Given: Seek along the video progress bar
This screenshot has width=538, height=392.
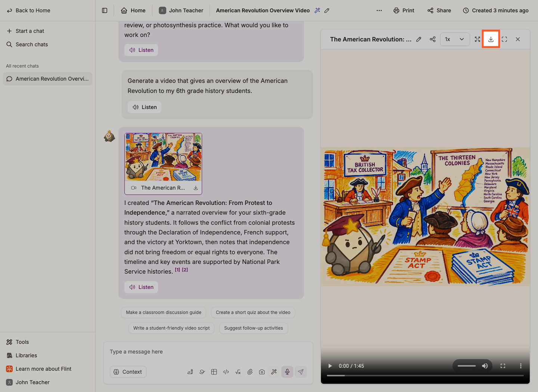Looking at the screenshot, I should click(x=425, y=376).
